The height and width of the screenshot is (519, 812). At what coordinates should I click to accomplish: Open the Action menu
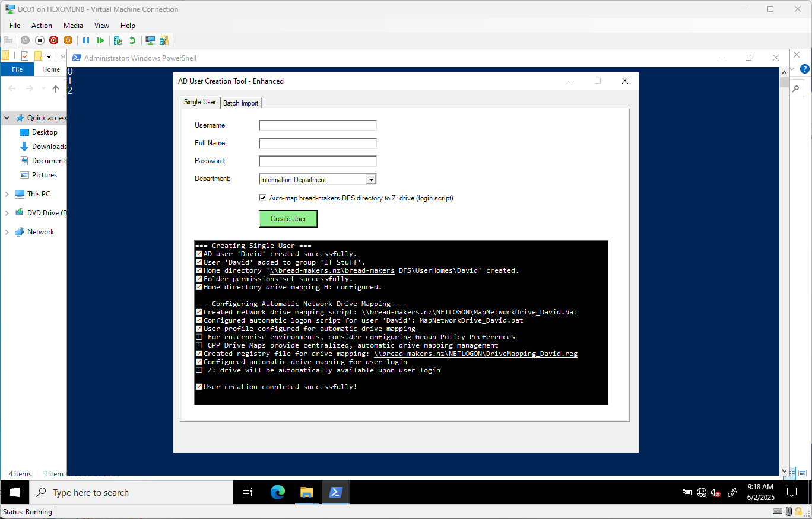42,26
